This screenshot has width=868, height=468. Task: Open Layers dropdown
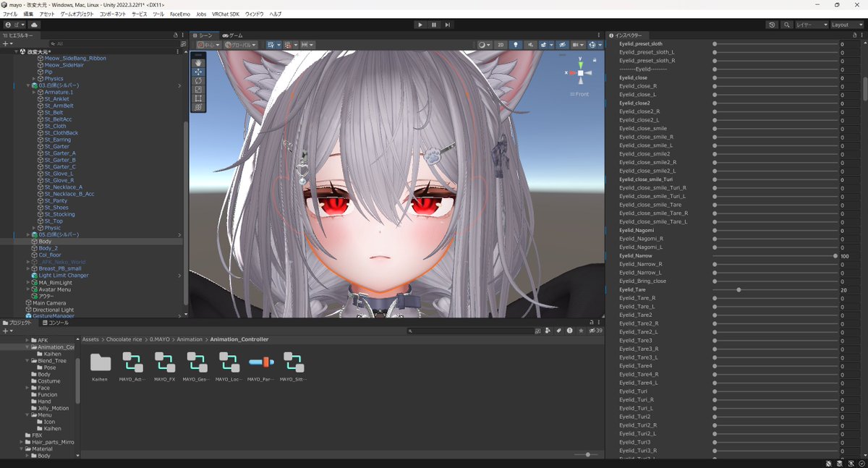(x=812, y=25)
